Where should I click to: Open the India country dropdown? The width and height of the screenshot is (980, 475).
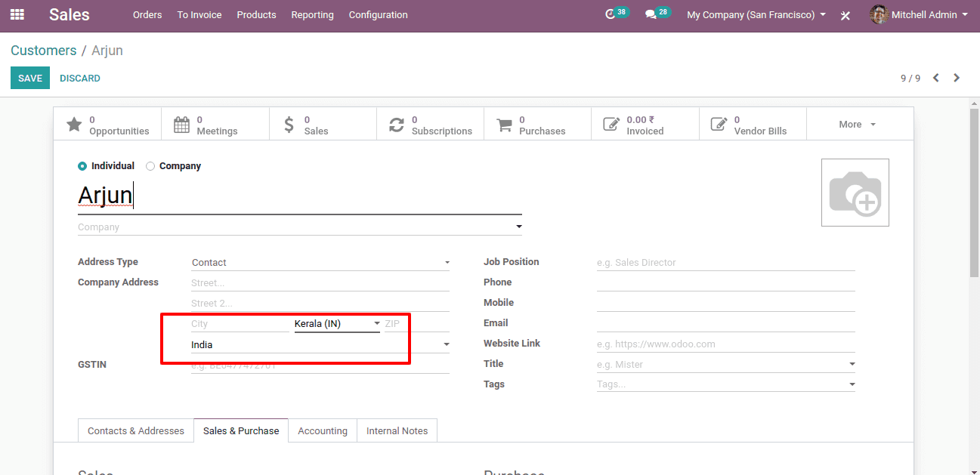point(320,344)
